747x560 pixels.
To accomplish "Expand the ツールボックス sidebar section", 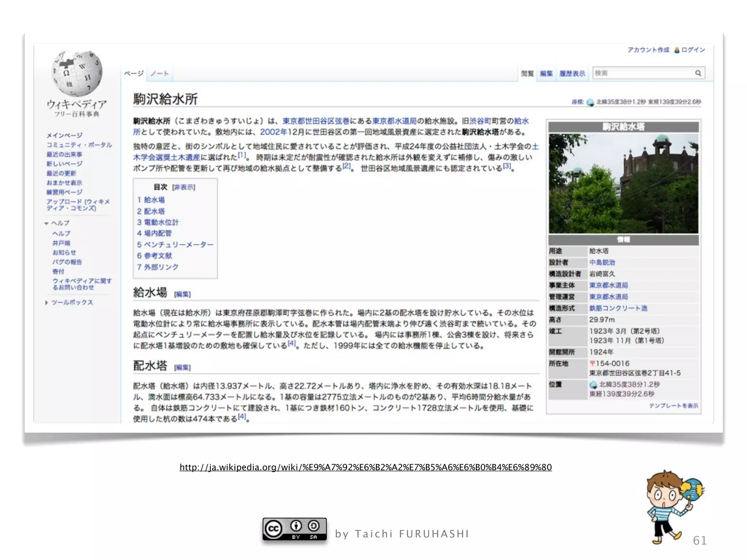I will (x=46, y=303).
